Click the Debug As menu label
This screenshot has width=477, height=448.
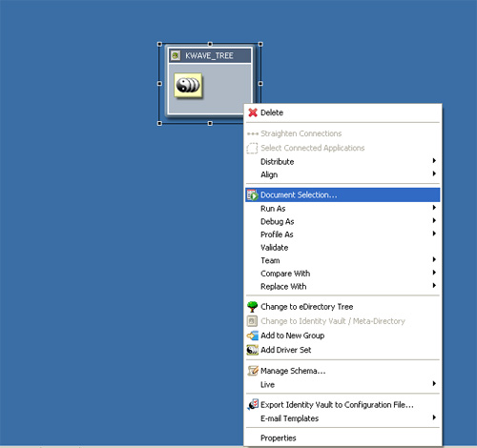pyautogui.click(x=278, y=221)
